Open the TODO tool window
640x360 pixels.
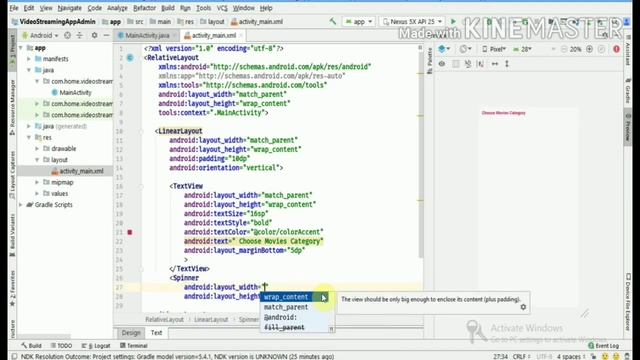(61, 346)
